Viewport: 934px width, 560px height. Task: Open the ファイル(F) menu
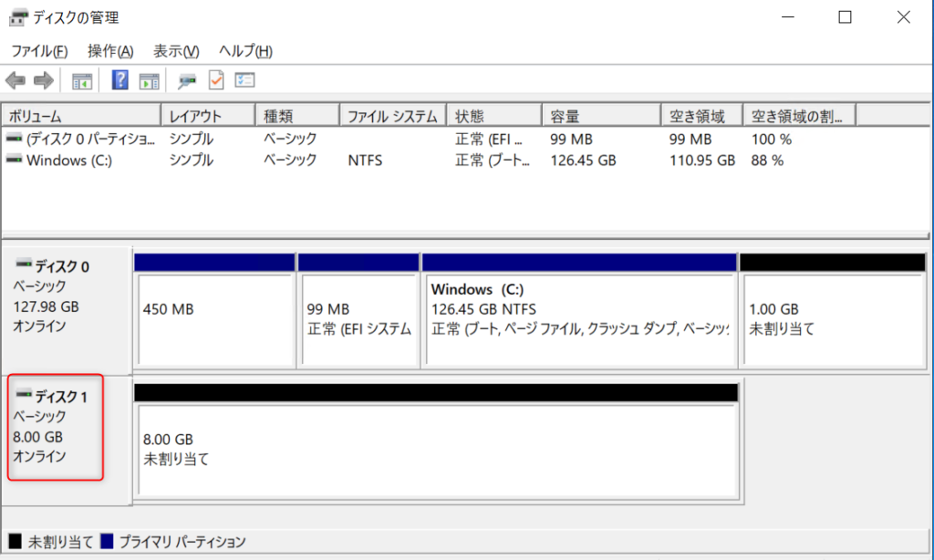39,51
